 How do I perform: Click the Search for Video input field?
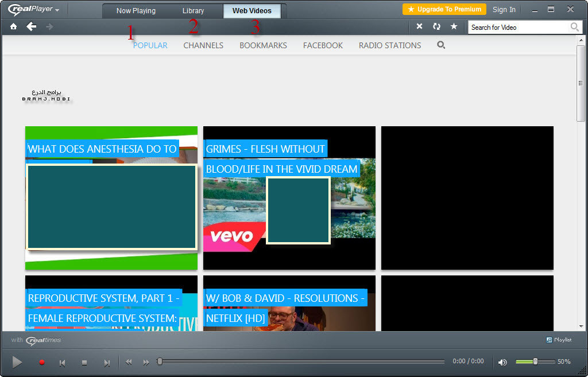click(518, 27)
